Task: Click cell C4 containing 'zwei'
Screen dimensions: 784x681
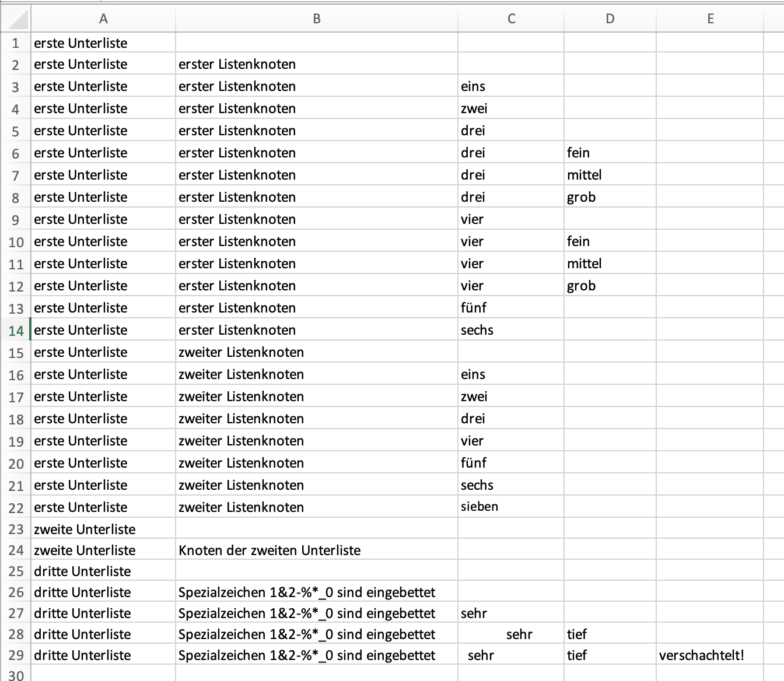Action: click(511, 108)
